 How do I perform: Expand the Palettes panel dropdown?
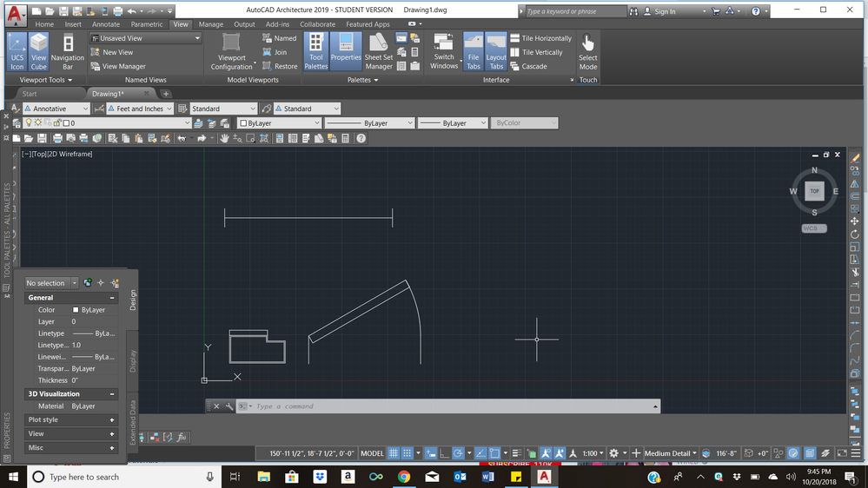(362, 80)
